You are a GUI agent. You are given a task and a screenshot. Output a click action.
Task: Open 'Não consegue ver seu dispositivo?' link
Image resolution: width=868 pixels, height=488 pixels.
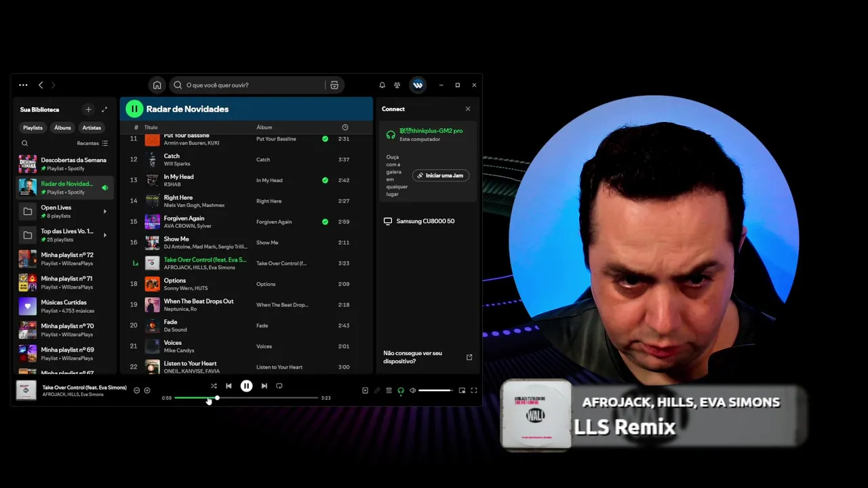[412, 357]
